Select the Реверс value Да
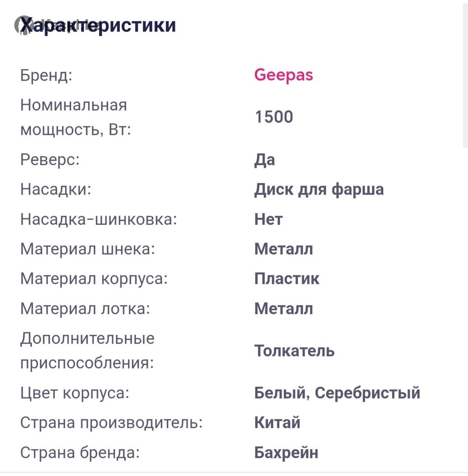 pyautogui.click(x=265, y=159)
